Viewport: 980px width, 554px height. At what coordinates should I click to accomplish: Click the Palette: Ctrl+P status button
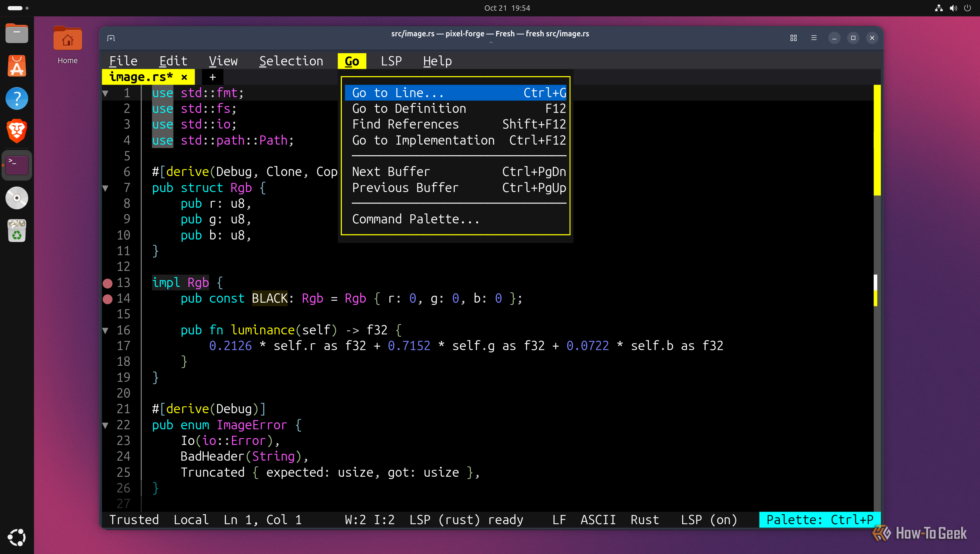[x=820, y=520]
